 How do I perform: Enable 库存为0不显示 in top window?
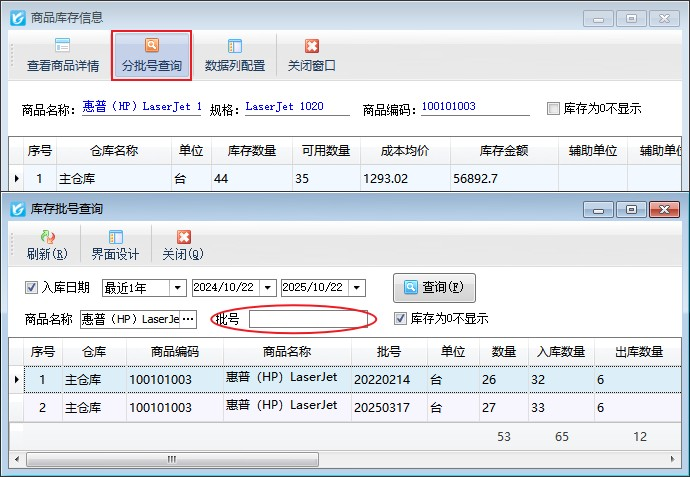553,109
